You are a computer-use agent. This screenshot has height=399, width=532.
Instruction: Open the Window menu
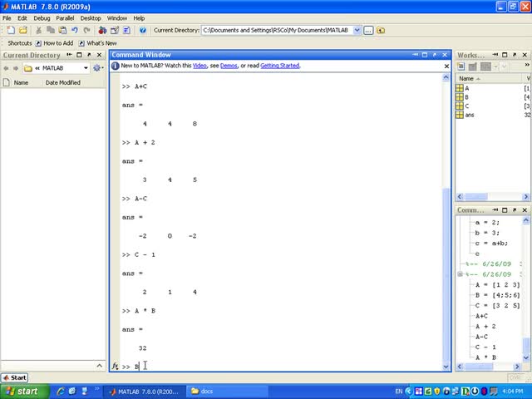116,18
